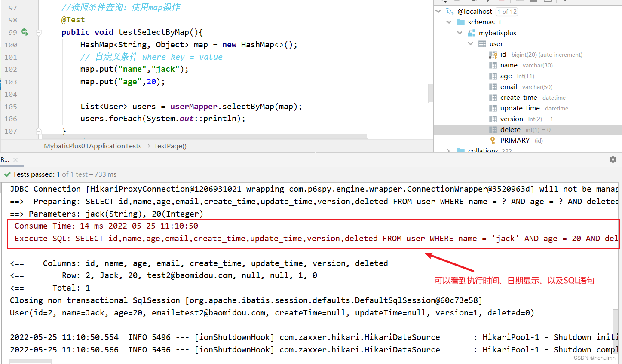
Task: Expand the collations folder node
Action: tap(449, 150)
